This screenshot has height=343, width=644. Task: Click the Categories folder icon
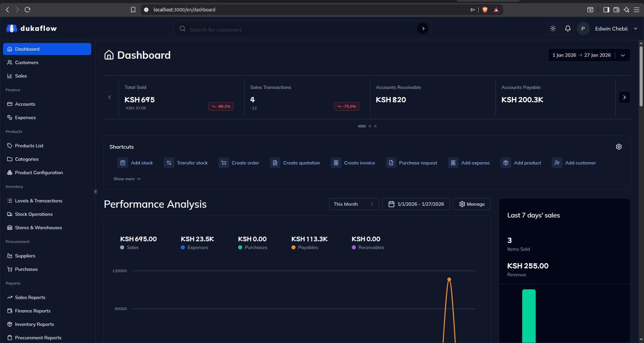(10, 159)
